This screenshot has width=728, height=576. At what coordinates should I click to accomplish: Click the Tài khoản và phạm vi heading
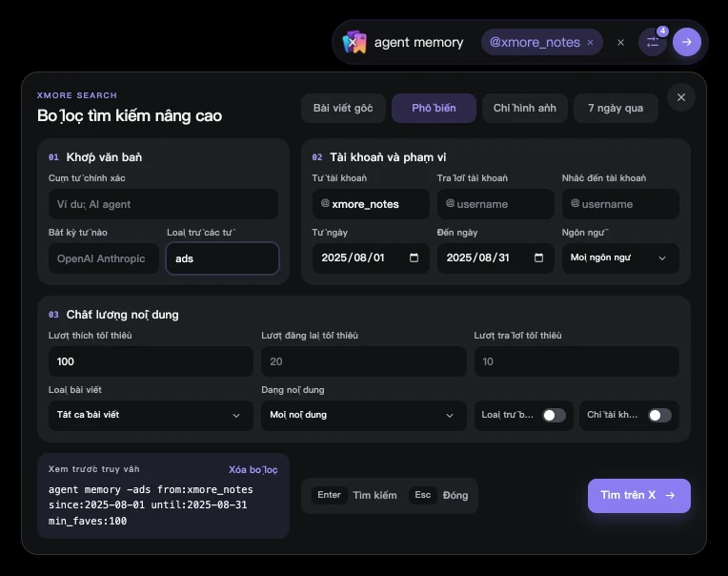click(x=388, y=157)
